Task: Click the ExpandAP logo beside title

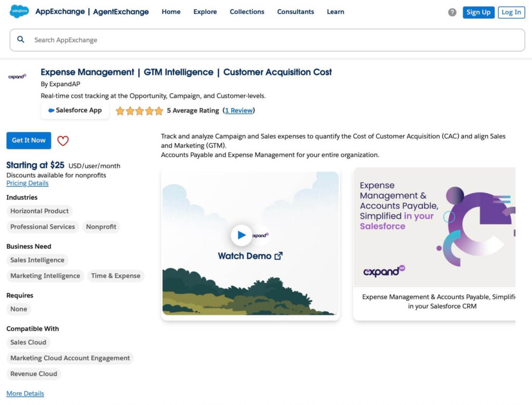Action: [17, 76]
